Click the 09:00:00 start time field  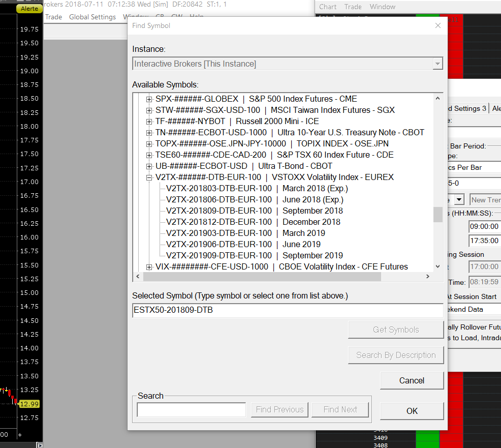point(484,226)
